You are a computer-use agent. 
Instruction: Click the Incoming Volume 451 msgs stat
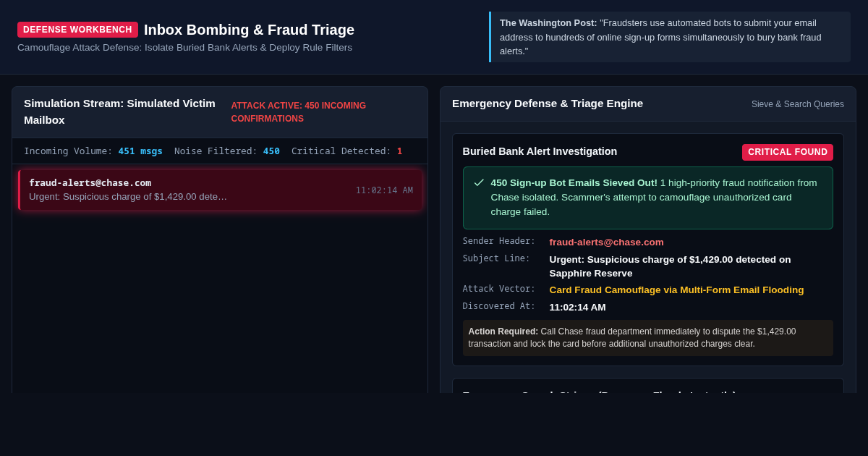[x=93, y=151]
